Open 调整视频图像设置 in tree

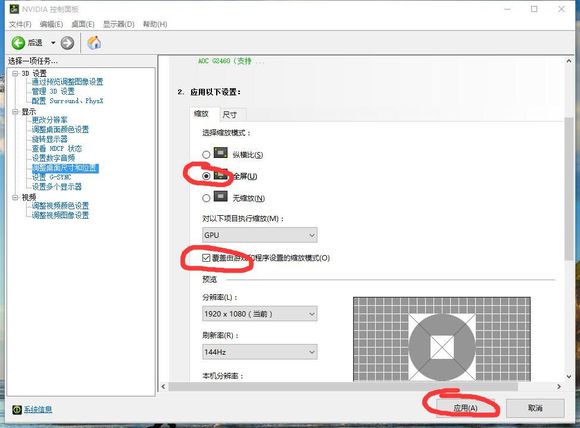click(x=60, y=215)
